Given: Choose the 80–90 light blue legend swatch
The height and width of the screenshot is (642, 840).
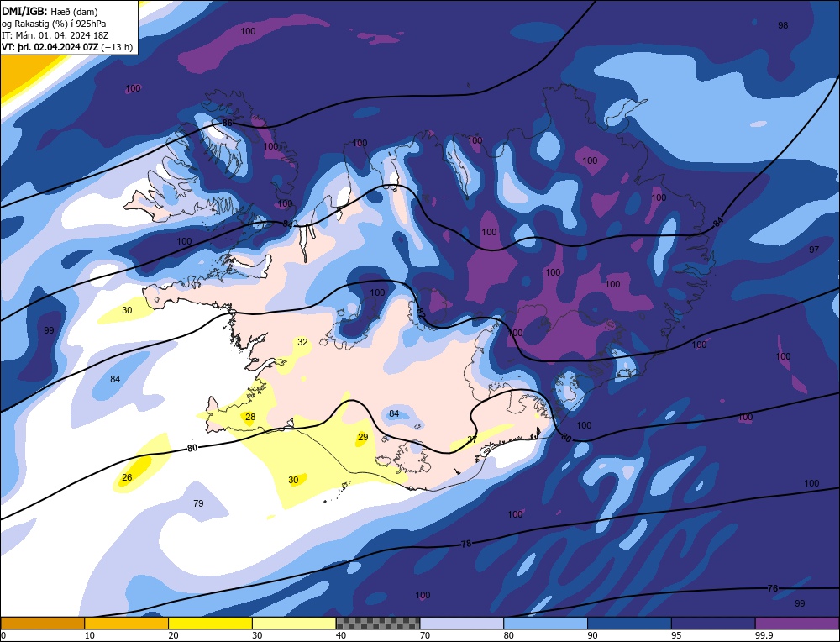Looking at the screenshot, I should [545, 624].
